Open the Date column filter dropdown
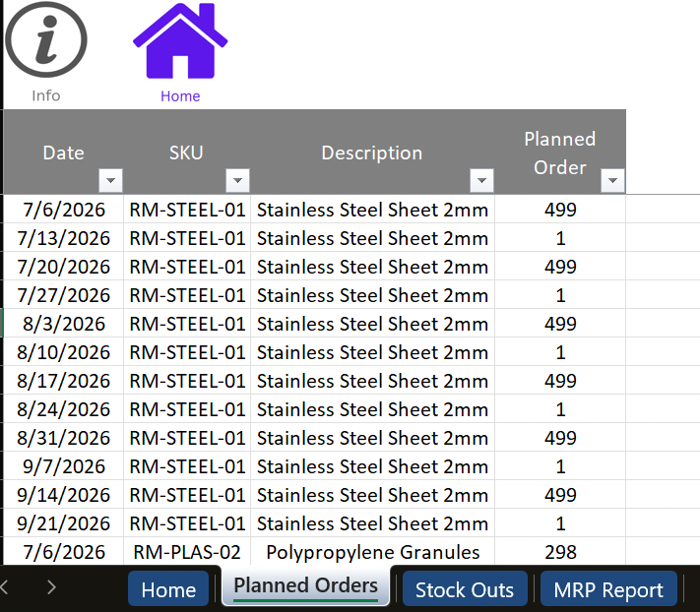700x612 pixels. (x=110, y=181)
